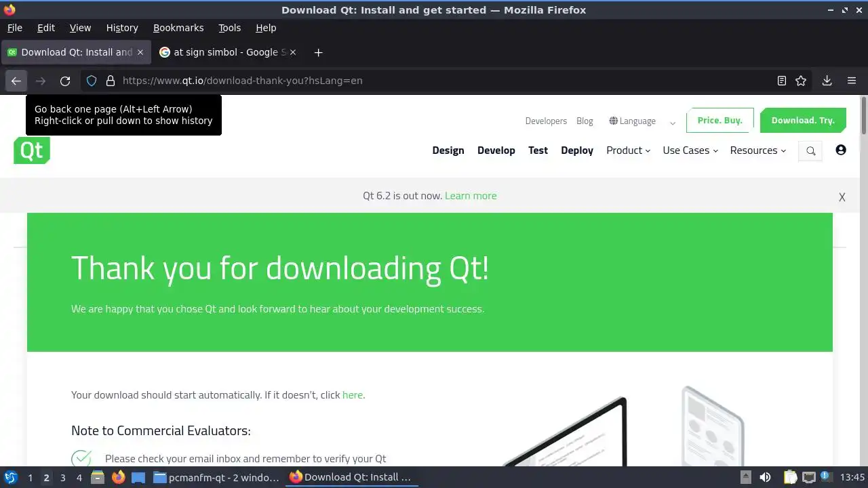Open the Firefox downloads panel

(827, 81)
